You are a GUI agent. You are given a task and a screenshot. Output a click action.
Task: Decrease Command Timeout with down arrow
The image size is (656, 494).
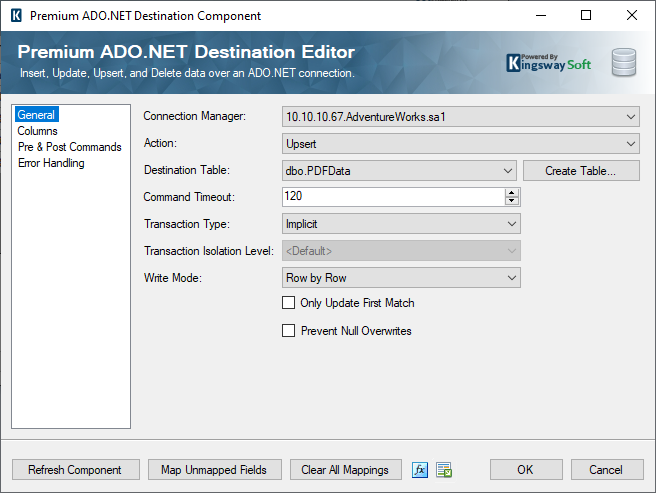(512, 201)
